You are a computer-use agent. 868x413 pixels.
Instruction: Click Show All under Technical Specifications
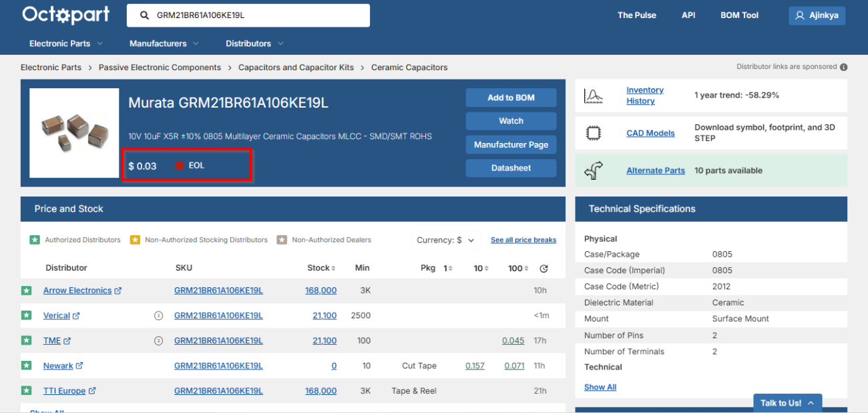600,387
